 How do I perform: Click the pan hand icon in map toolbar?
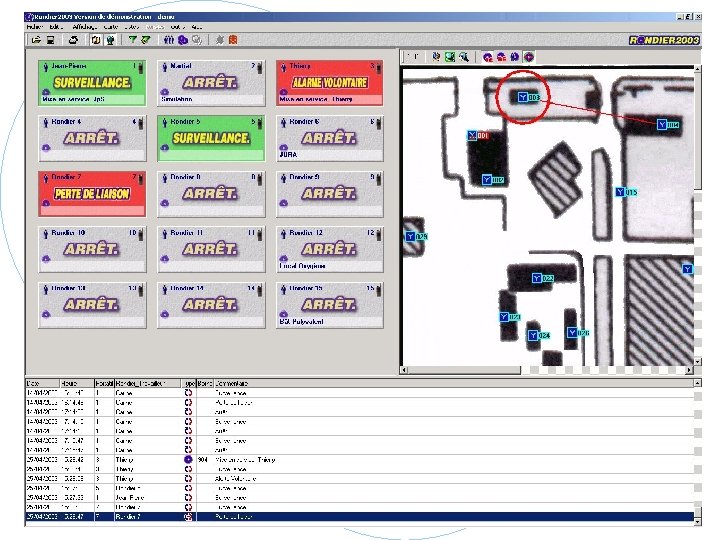click(436, 56)
